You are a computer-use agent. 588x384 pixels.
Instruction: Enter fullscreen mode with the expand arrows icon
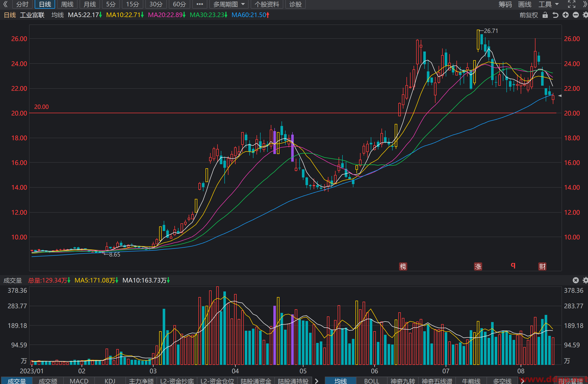pos(572,4)
